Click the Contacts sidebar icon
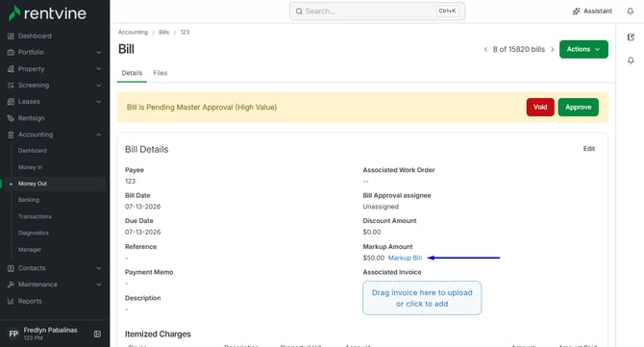This screenshot has height=347, width=644. [12, 268]
